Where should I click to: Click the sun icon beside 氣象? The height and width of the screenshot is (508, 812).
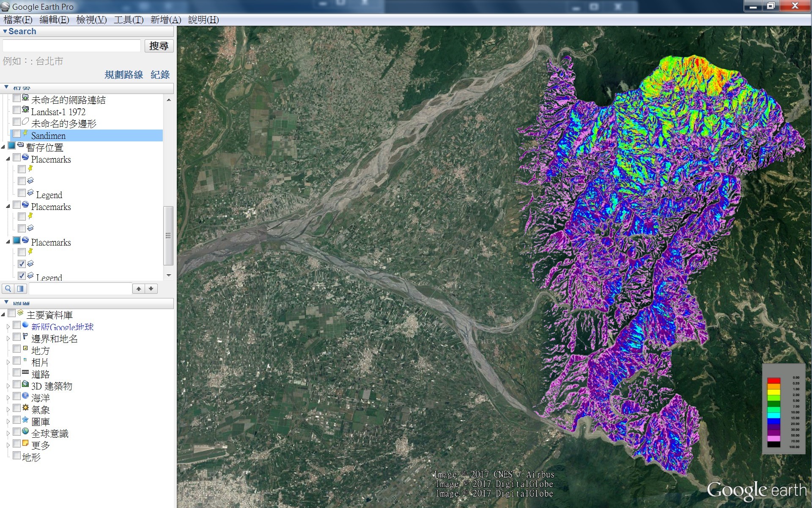pyautogui.click(x=25, y=408)
